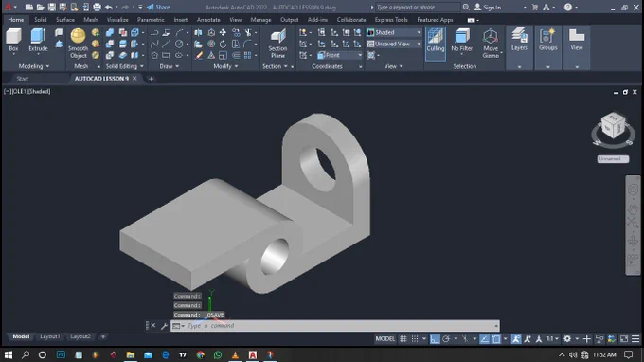644x362 pixels.
Task: Click the ViewCube in the viewport
Action: [x=613, y=126]
